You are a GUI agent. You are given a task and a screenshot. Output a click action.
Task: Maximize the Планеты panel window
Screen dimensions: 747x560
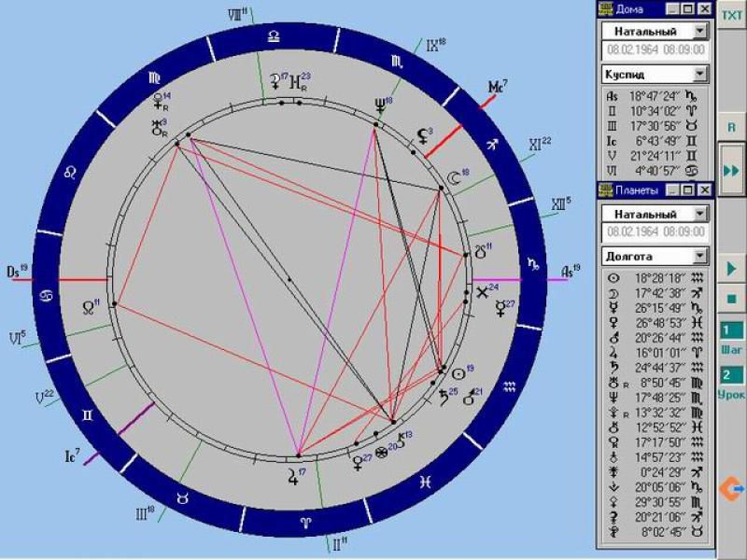click(x=688, y=190)
